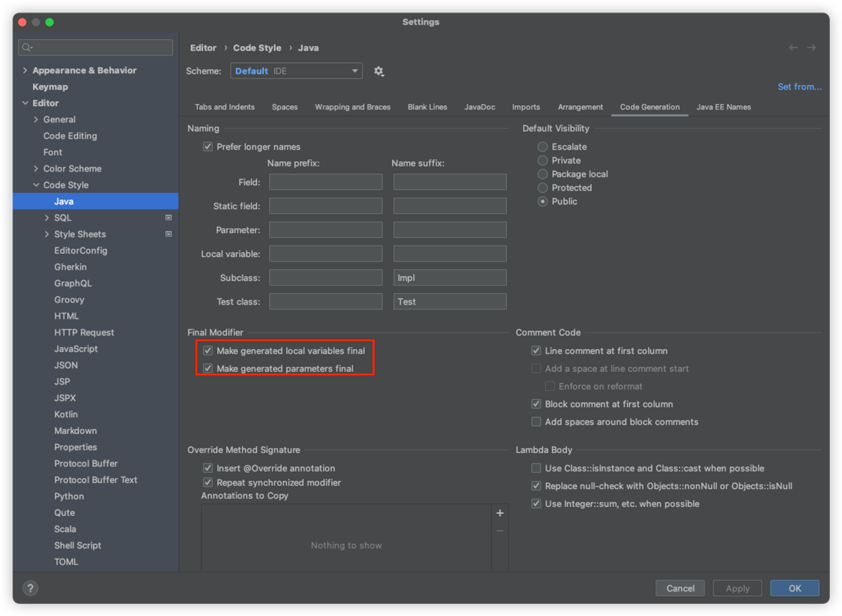Image resolution: width=842 pixels, height=616 pixels.
Task: Toggle Insert @Override annotation checkbox
Action: click(208, 468)
